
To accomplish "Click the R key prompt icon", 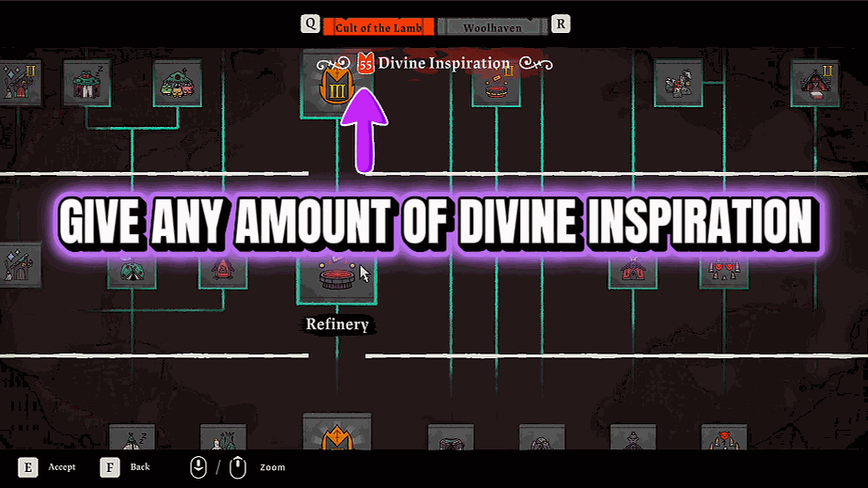I will (x=560, y=24).
